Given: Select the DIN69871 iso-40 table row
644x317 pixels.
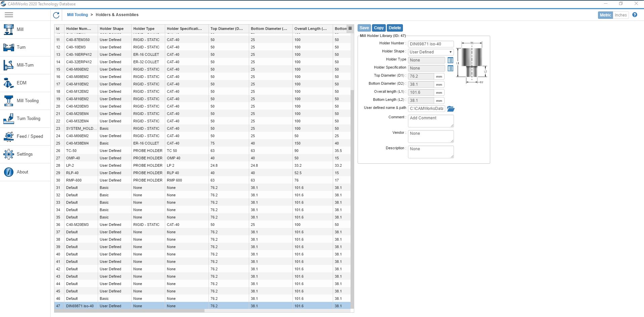Looking at the screenshot, I should [x=202, y=306].
